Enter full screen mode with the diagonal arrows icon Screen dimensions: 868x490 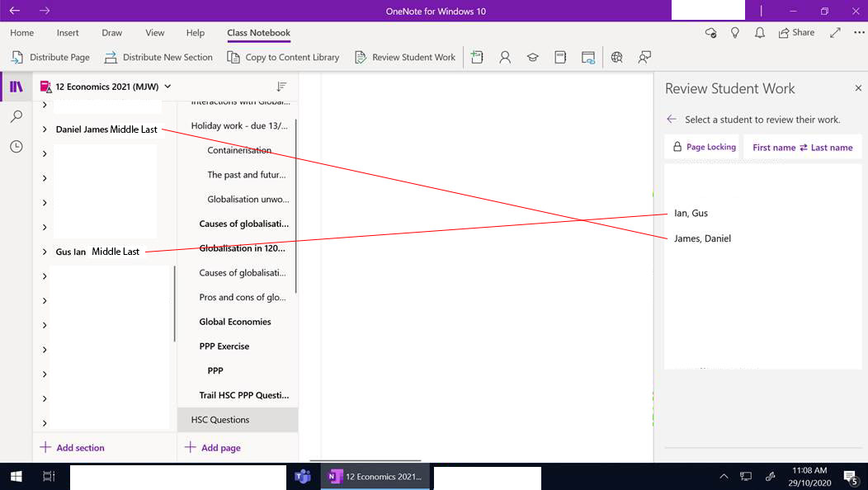tap(835, 33)
